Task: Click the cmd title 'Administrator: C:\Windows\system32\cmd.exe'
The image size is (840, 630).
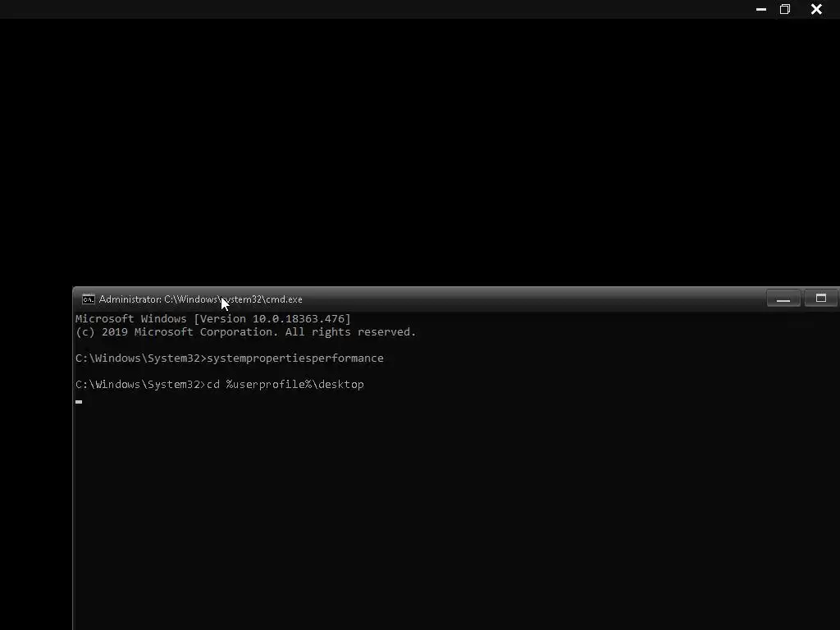Action: point(200,299)
